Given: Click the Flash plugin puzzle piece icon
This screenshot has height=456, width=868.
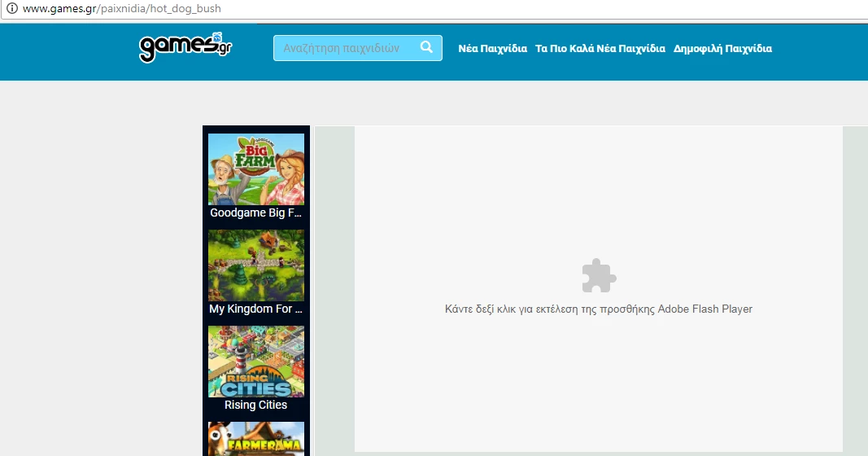Looking at the screenshot, I should click(599, 275).
